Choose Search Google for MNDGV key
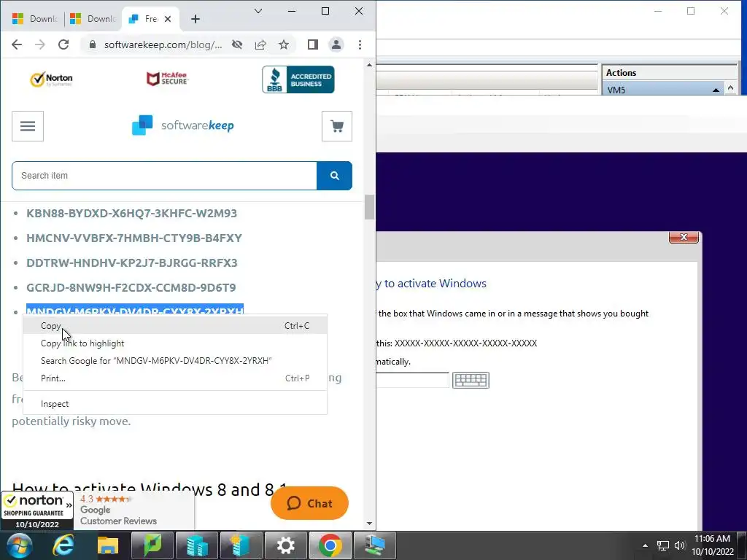 175,361
